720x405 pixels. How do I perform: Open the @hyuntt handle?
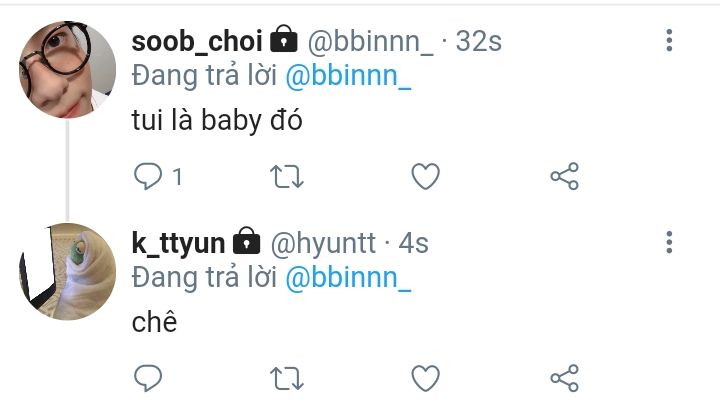tap(324, 242)
